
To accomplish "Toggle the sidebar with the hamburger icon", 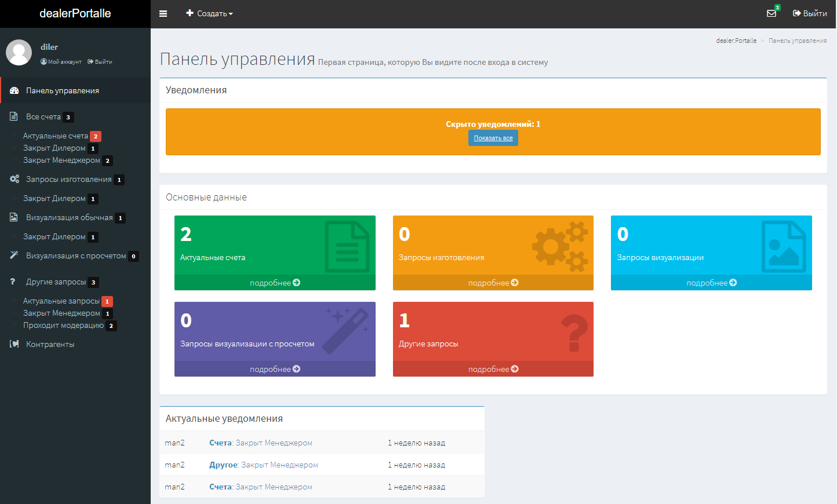I will click(x=163, y=13).
